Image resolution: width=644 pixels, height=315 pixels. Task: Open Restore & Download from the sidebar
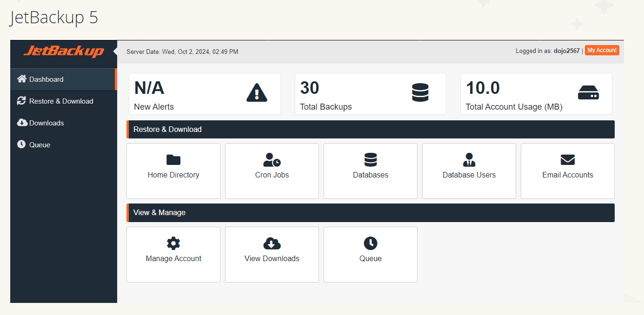pos(60,101)
